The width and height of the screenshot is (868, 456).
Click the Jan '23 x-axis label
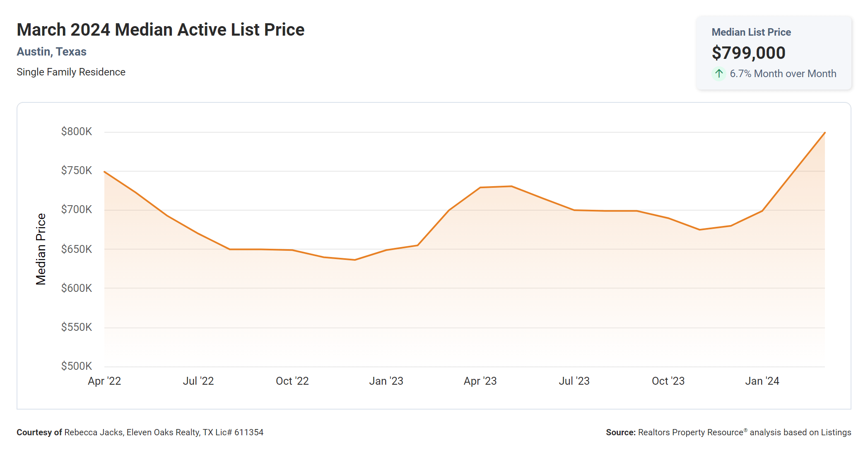(x=386, y=381)
